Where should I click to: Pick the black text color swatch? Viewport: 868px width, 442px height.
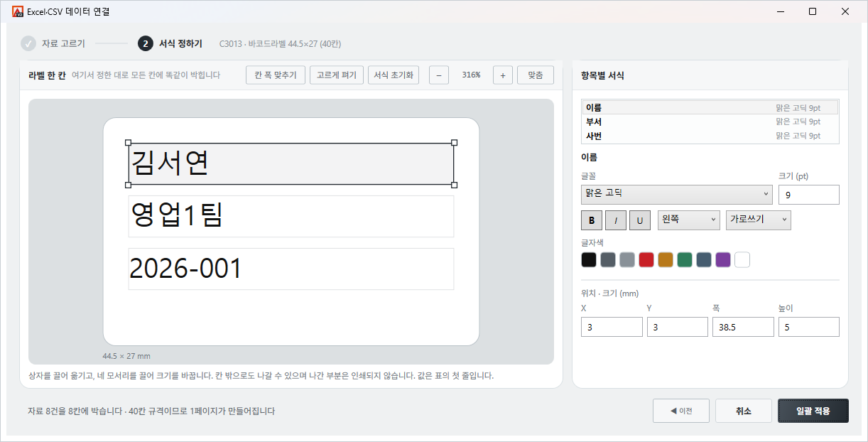tap(589, 260)
